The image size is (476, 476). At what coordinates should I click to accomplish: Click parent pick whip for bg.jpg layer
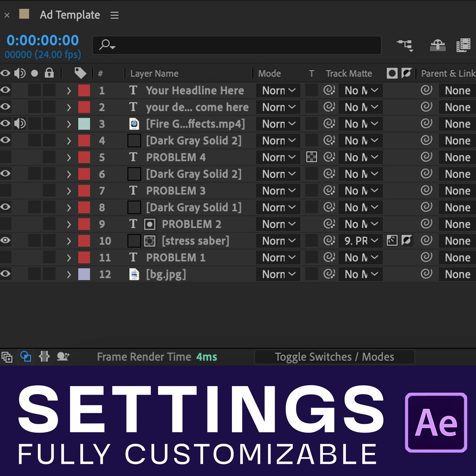(x=426, y=274)
